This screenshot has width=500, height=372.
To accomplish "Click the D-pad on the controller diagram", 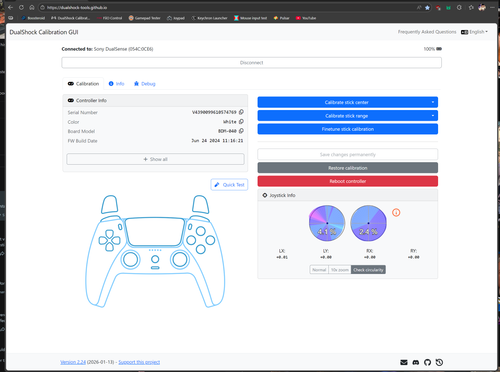I will click(109, 240).
